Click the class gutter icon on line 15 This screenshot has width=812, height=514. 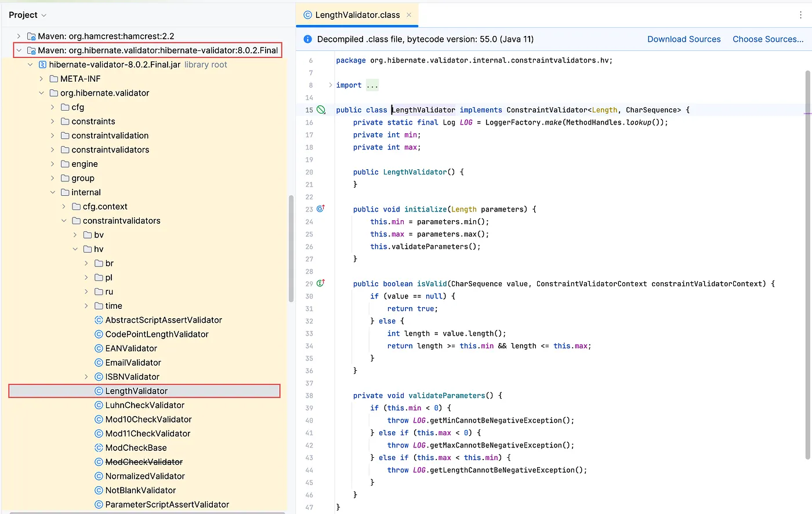(320, 110)
